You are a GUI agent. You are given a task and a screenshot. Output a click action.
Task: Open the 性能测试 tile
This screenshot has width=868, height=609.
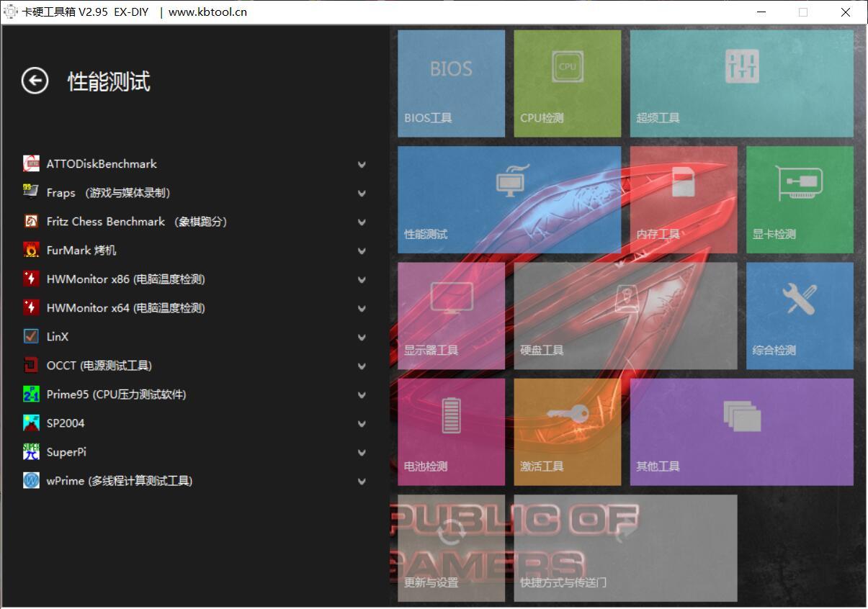tap(509, 200)
